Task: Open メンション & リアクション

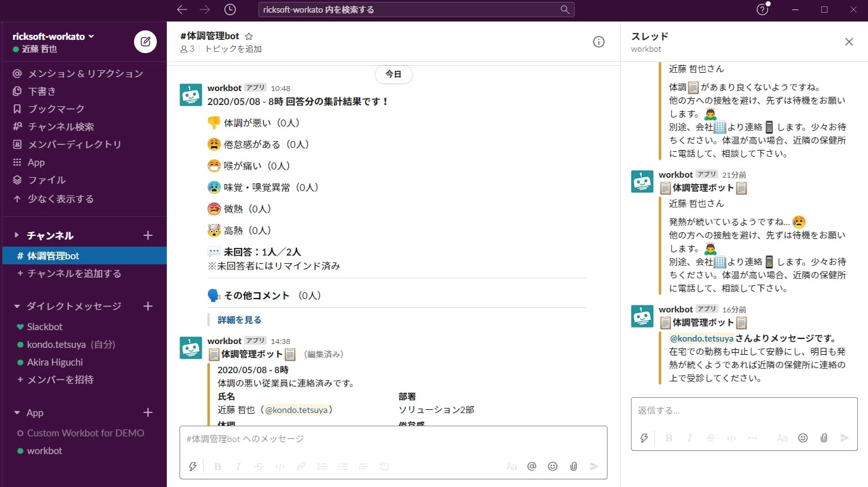Action: pyautogui.click(x=83, y=73)
